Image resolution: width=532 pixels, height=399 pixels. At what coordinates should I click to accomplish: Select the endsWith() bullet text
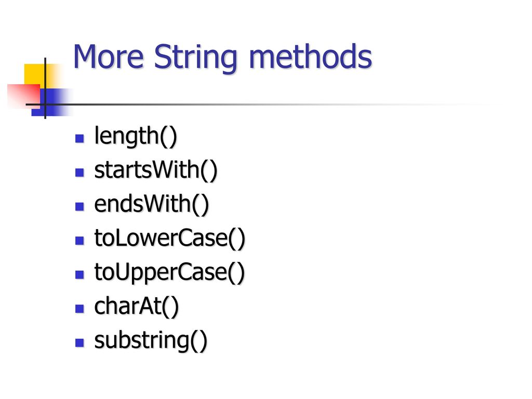pyautogui.click(x=151, y=204)
